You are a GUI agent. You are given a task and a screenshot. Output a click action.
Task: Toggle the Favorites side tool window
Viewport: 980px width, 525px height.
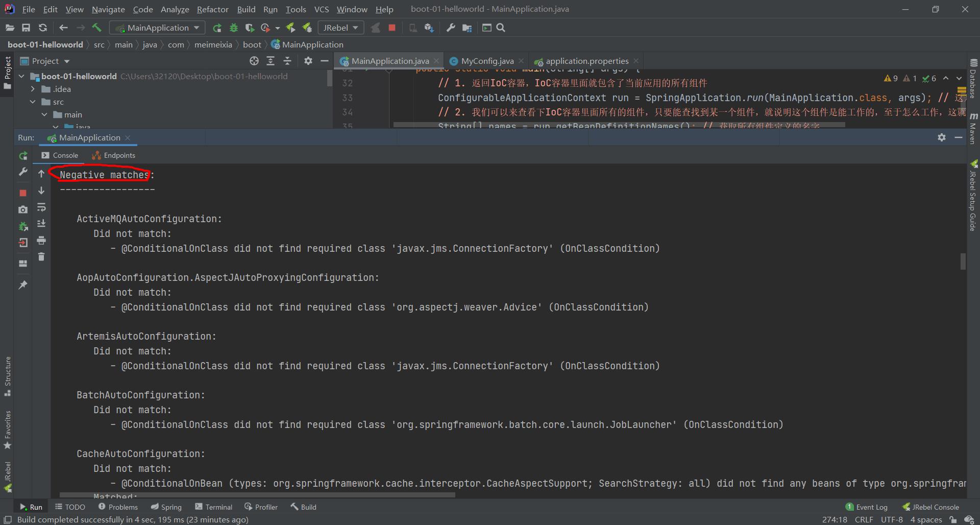pos(7,430)
